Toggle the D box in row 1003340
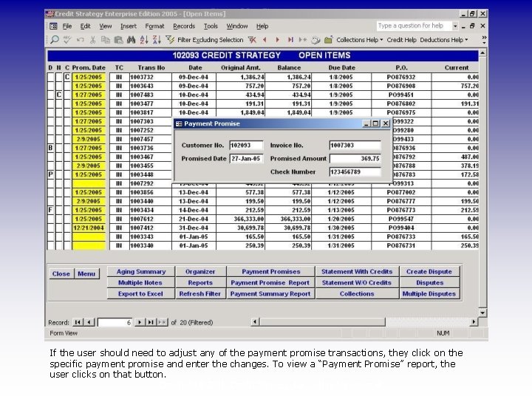Viewport: 532px width, 399px height. 51,245
